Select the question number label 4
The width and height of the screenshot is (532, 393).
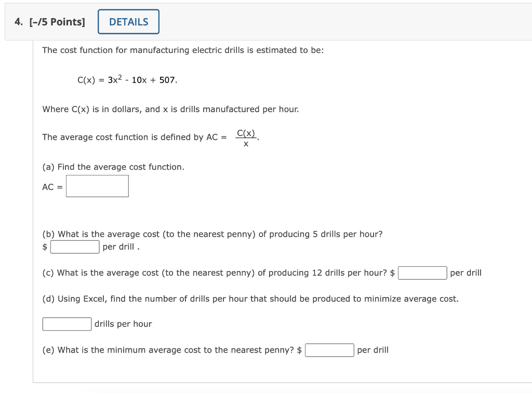(x=17, y=21)
